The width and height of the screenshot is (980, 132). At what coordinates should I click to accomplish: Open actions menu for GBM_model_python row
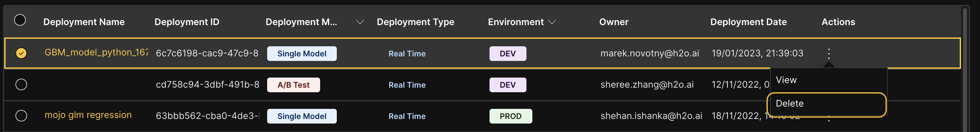pos(828,53)
